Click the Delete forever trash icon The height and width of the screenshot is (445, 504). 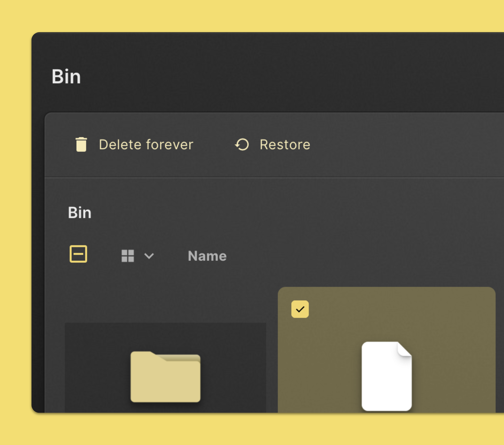pos(81,144)
